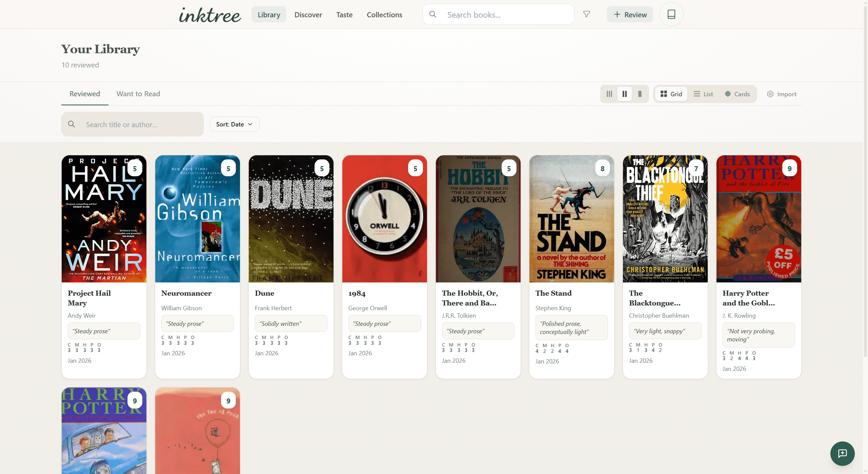Open the filter funnel icon

tap(586, 14)
